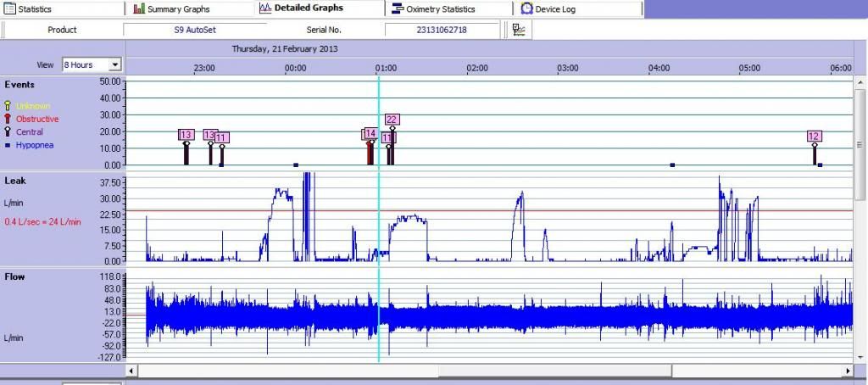
Task: Click the horizontal scrollbar right arrow
Action: (x=848, y=371)
